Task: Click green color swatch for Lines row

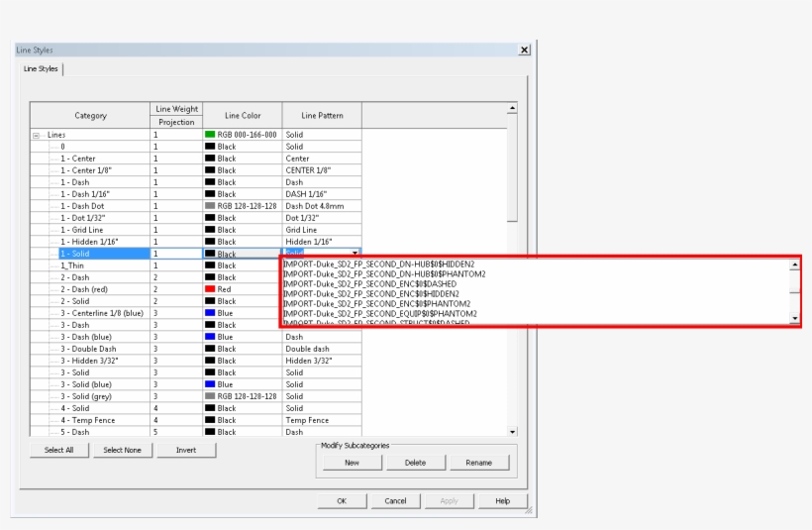Action: point(210,135)
